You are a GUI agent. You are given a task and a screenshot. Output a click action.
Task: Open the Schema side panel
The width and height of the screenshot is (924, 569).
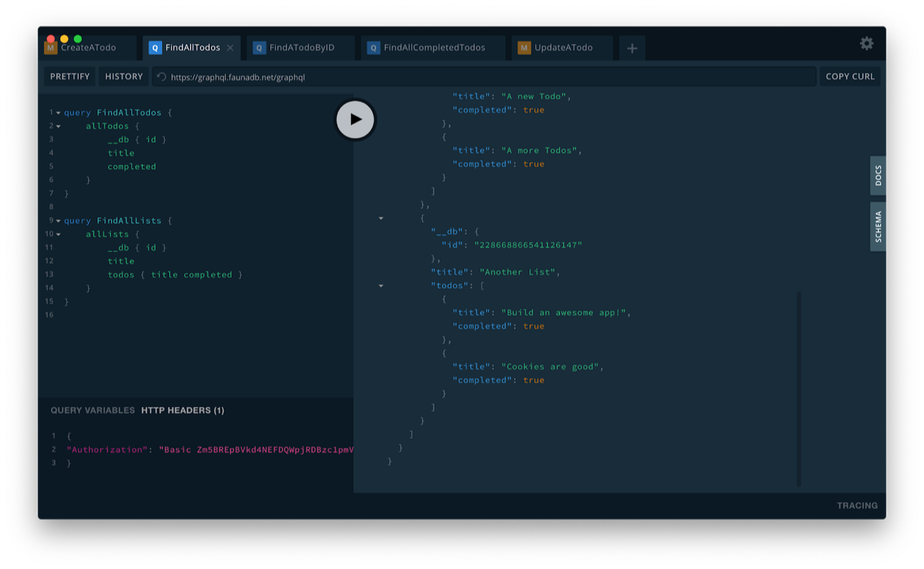pyautogui.click(x=878, y=227)
